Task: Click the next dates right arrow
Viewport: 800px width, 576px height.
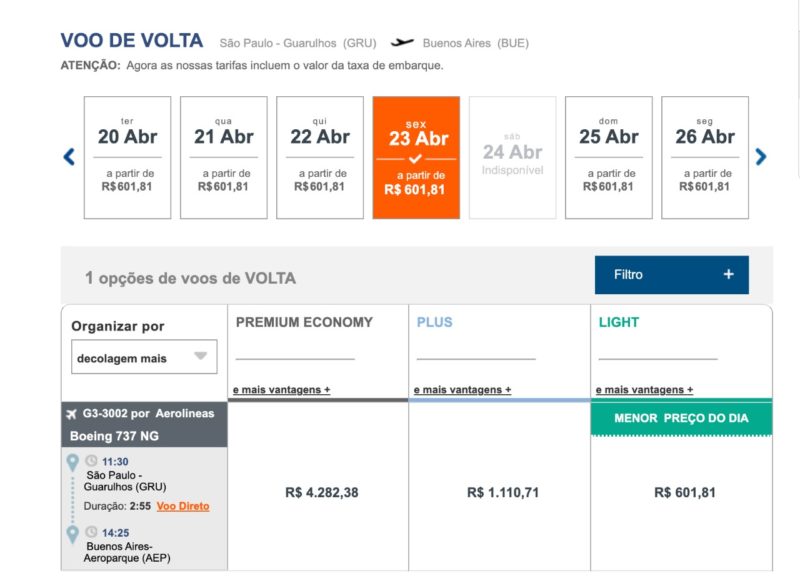Action: (761, 157)
